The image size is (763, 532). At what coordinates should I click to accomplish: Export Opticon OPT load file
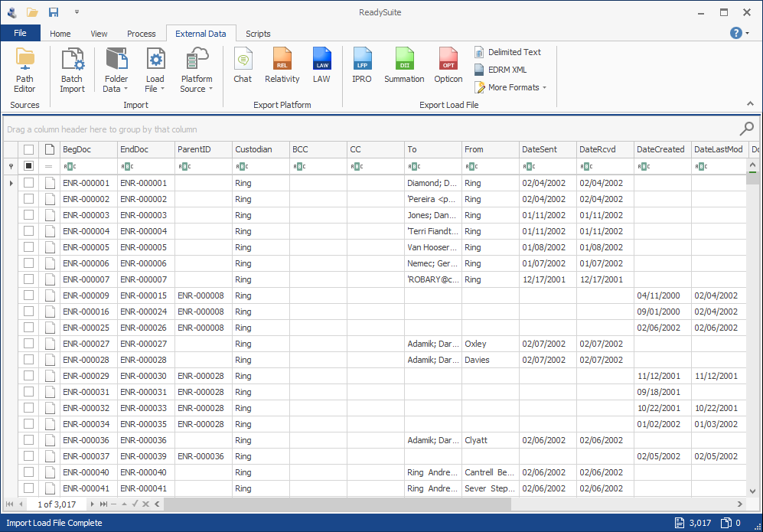[x=448, y=66]
